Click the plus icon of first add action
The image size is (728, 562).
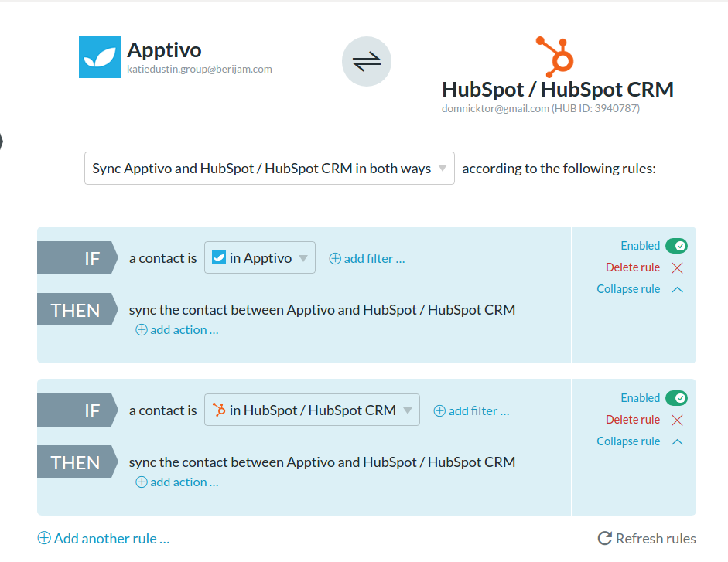[142, 329]
